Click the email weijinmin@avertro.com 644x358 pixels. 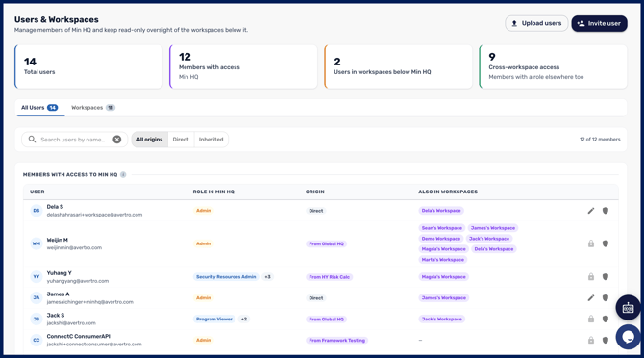(74, 248)
